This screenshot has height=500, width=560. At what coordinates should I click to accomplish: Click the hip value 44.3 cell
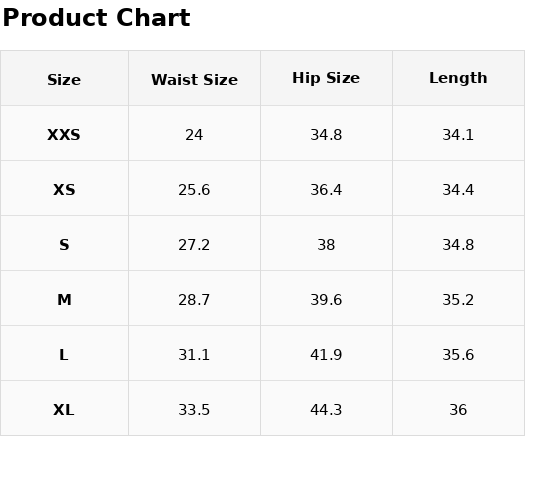pyautogui.click(x=326, y=408)
